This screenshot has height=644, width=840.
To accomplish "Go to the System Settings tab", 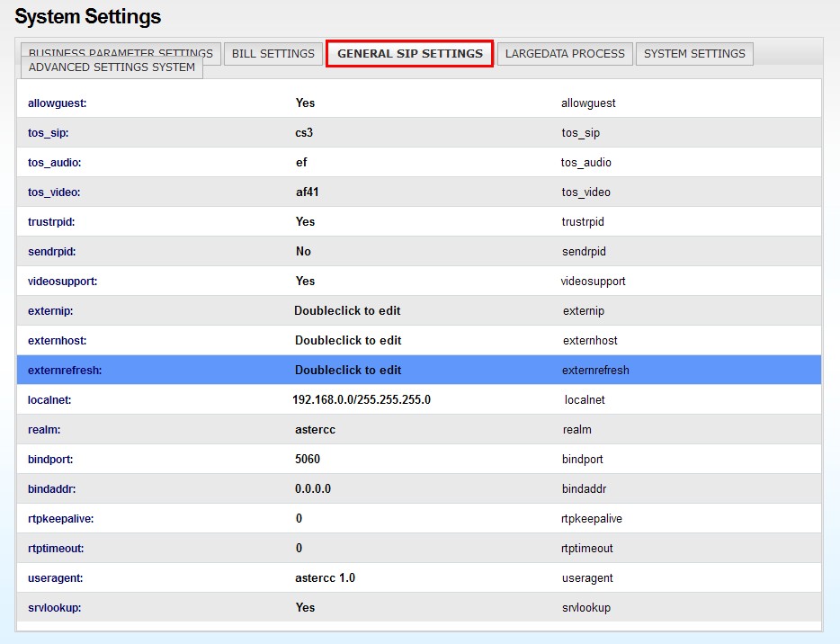I will 694,53.
